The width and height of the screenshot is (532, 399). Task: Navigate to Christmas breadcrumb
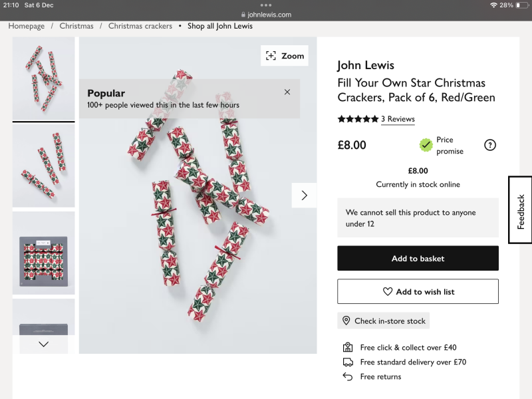[76, 26]
